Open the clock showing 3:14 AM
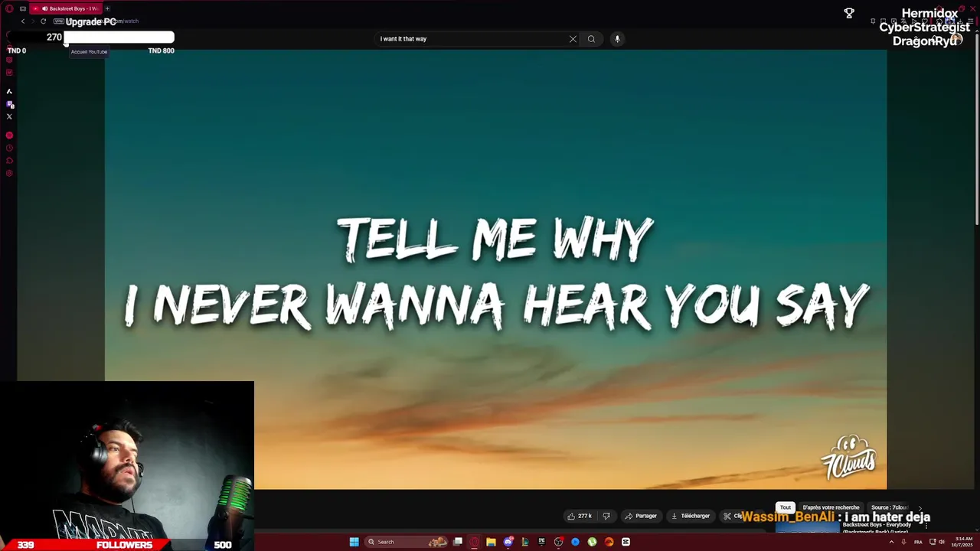This screenshot has width=980, height=551. pos(962,543)
